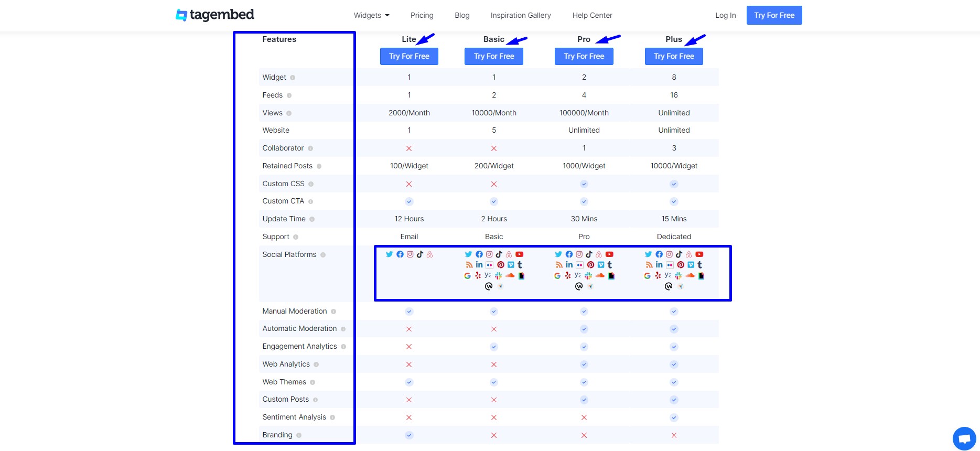Screen dimensions: 980x451
Task: Click the info icon next to Sentiment Analysis
Action: [x=332, y=417]
